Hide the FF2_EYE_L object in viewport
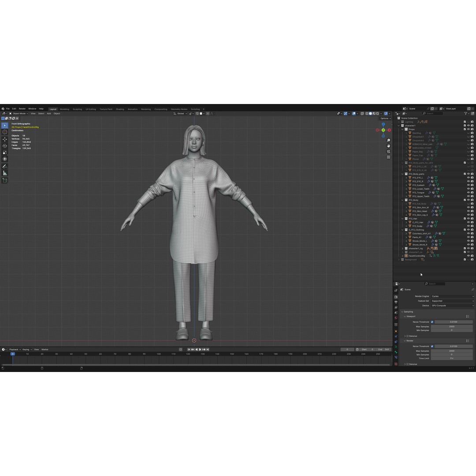 469,178
